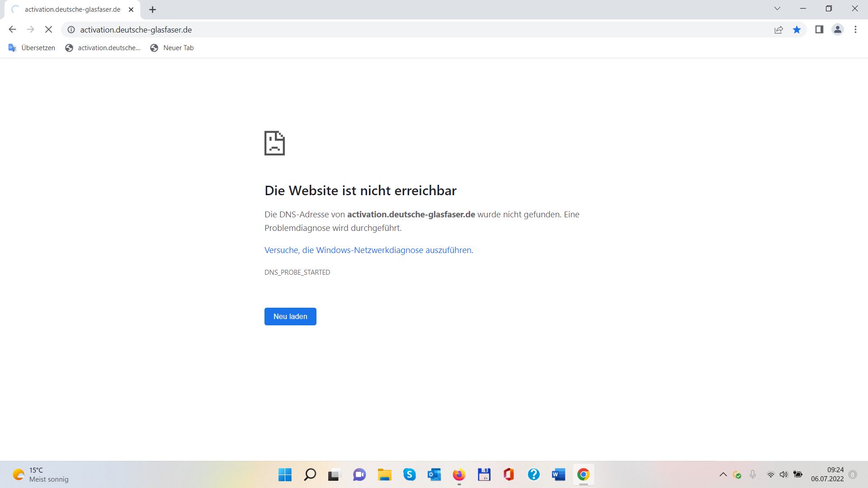Stop loading the page

pos(49,29)
